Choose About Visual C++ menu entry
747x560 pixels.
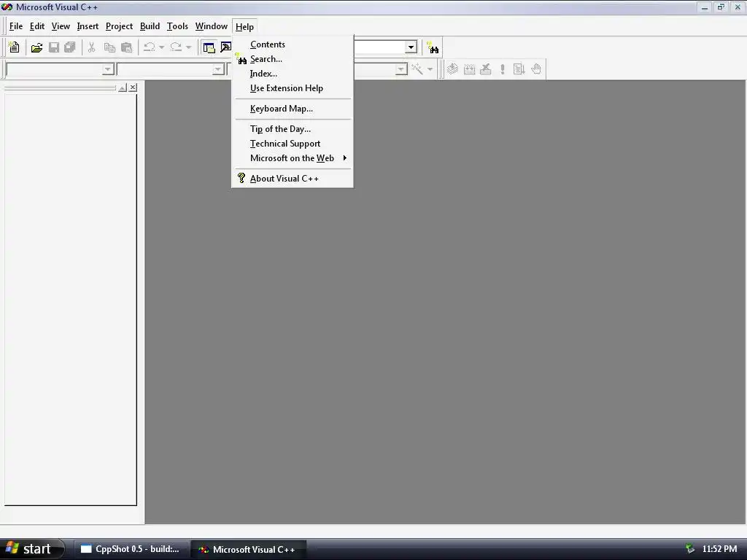click(x=293, y=179)
